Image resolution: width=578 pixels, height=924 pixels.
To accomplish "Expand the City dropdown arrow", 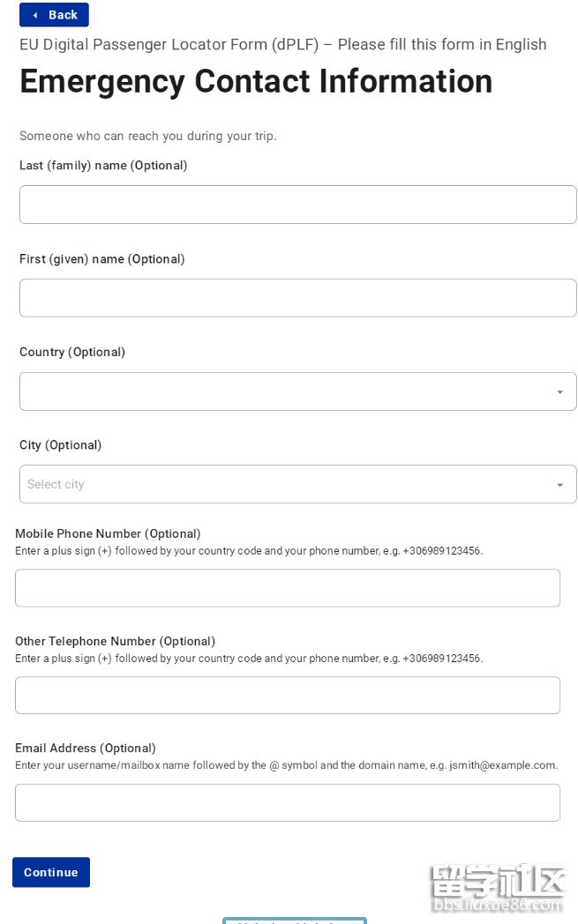I will (x=559, y=485).
